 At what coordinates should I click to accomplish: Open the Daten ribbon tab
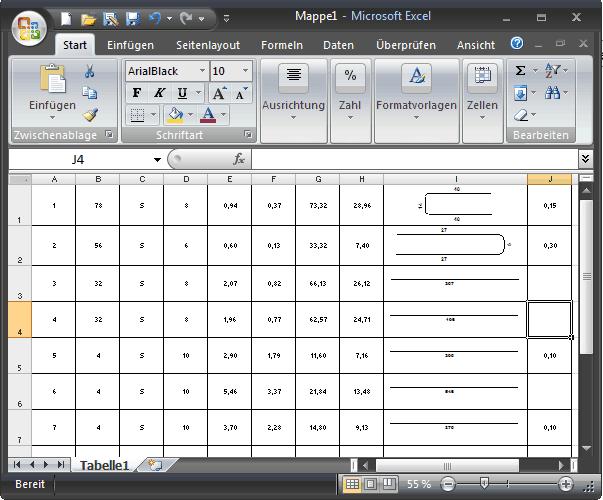click(338, 45)
